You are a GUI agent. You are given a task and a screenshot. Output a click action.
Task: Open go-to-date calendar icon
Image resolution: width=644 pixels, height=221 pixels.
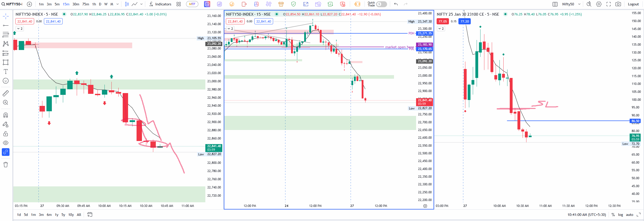click(x=90, y=215)
